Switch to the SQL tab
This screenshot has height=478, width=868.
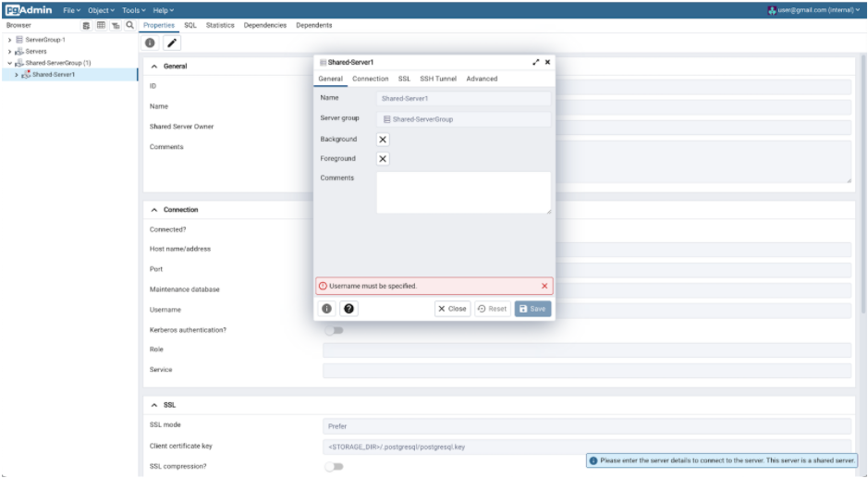[190, 26]
